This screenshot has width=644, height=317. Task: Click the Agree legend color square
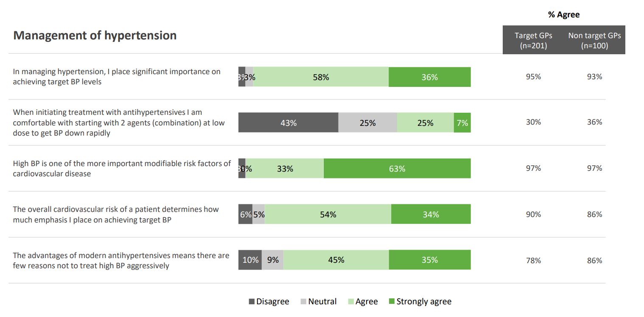351,302
